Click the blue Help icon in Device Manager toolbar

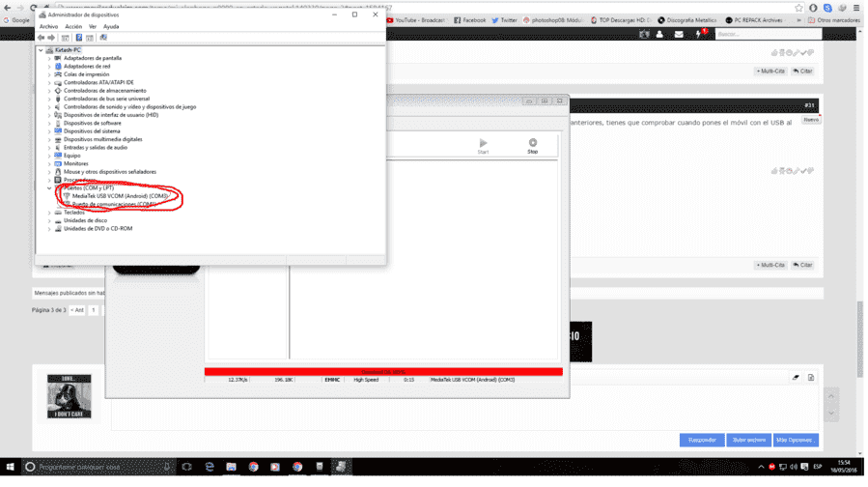tap(78, 38)
